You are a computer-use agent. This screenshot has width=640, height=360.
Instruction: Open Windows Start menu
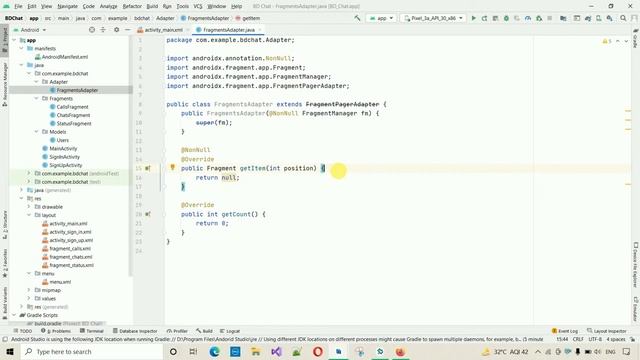coord(10,351)
